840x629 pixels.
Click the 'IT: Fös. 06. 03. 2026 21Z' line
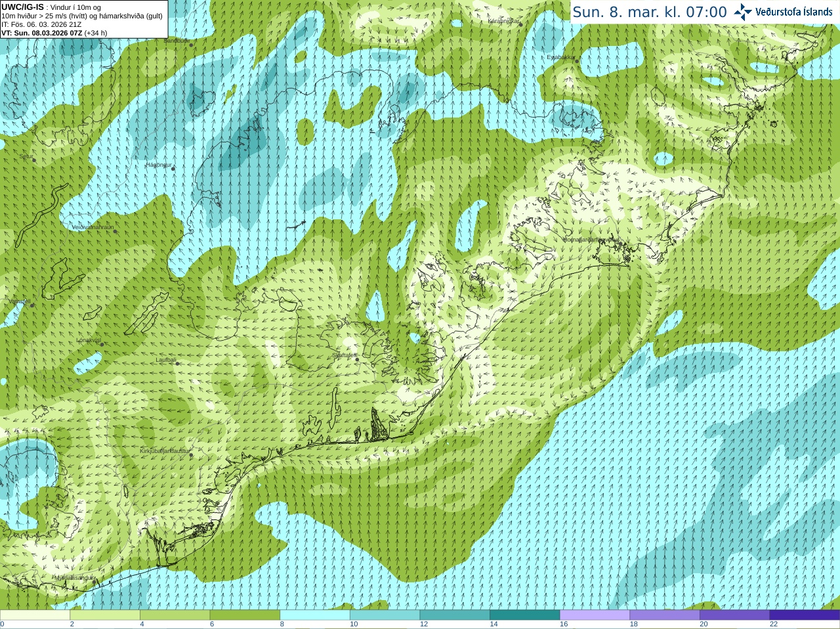coord(41,24)
